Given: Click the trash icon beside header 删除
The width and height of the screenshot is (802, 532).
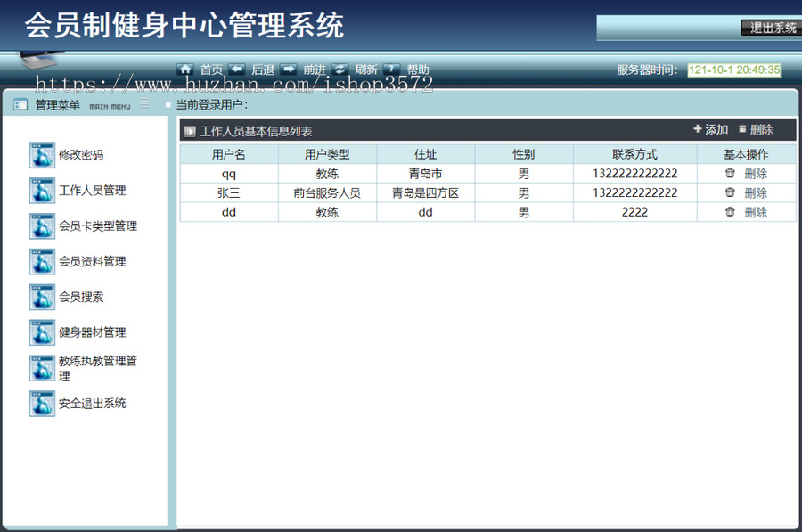Looking at the screenshot, I should pos(742,129).
